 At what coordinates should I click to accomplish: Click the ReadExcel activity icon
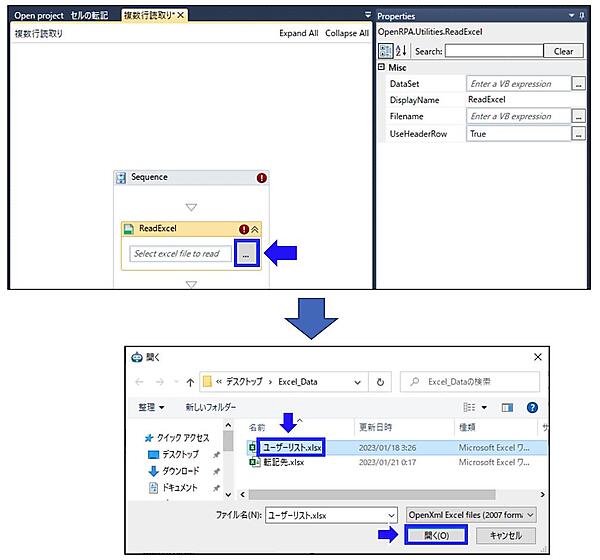point(129,229)
